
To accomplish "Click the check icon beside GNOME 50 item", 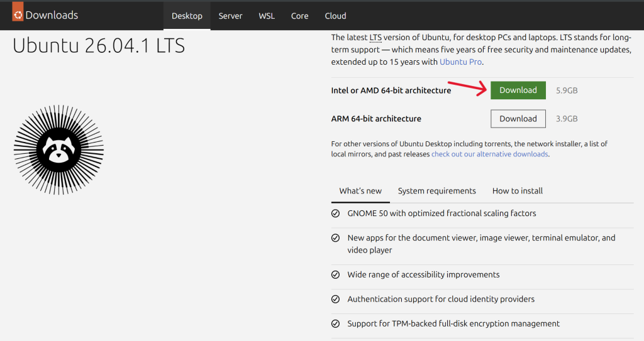I will 336,214.
